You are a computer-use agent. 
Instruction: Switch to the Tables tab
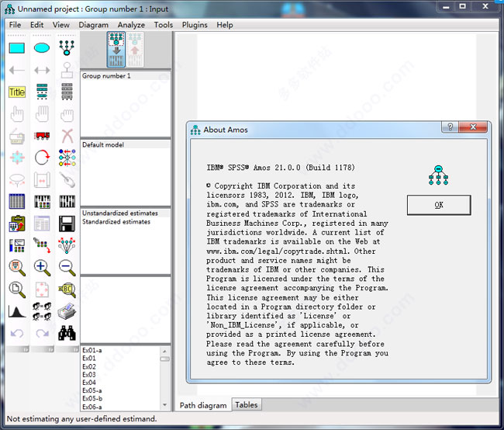247,404
